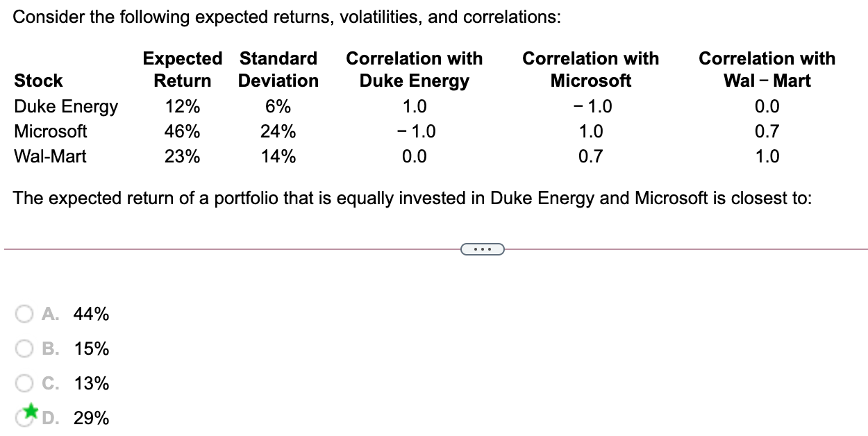Select radio button for answer B (15%)

coord(24,349)
